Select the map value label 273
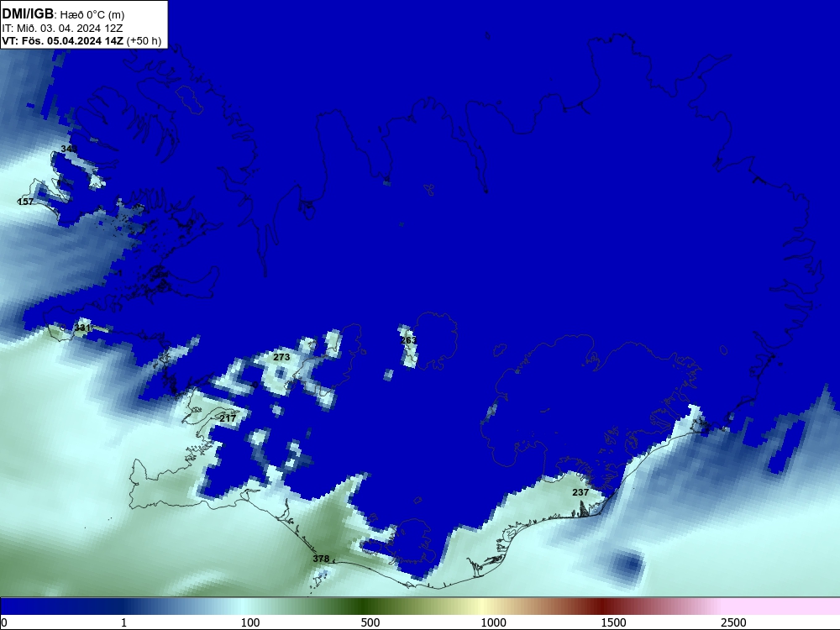Viewport: 840px width, 630px height. [281, 357]
